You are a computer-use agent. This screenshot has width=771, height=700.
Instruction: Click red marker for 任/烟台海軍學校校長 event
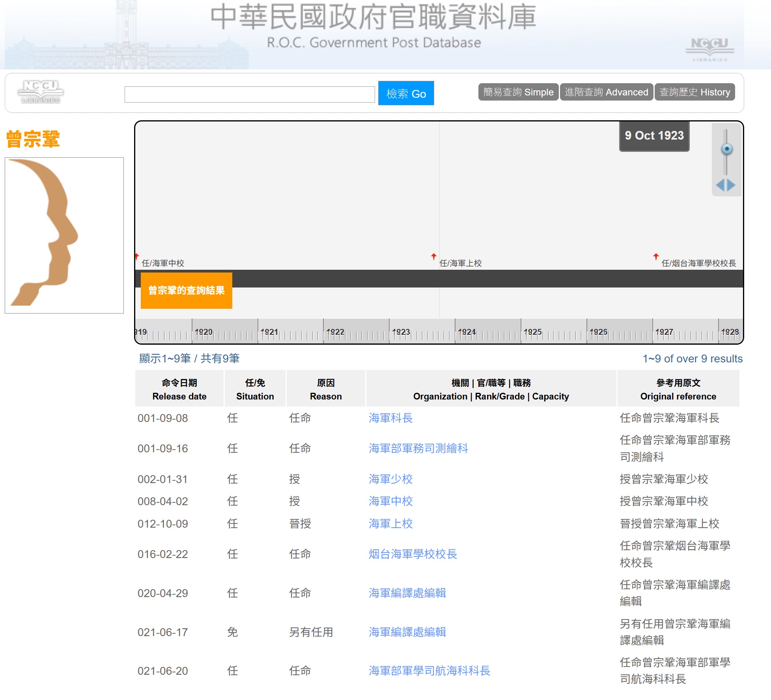(656, 257)
